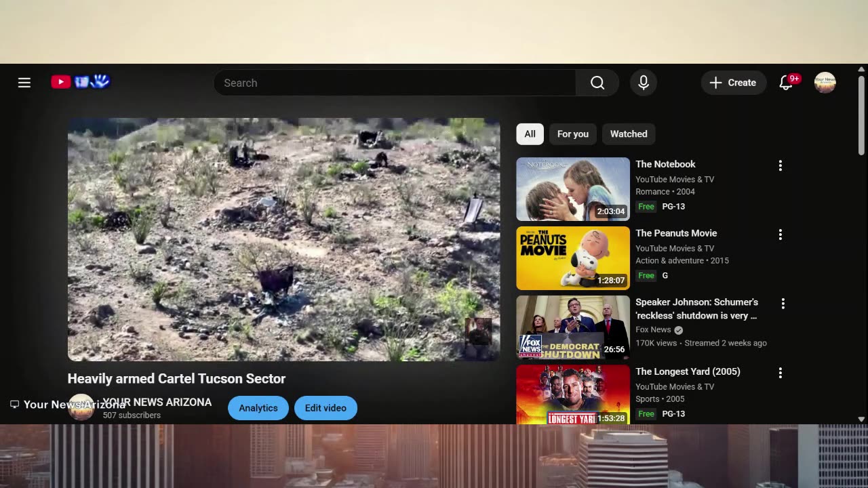Screen dimensions: 868x488
Task: Click the page scrollbar up arrow
Action: 861,69
